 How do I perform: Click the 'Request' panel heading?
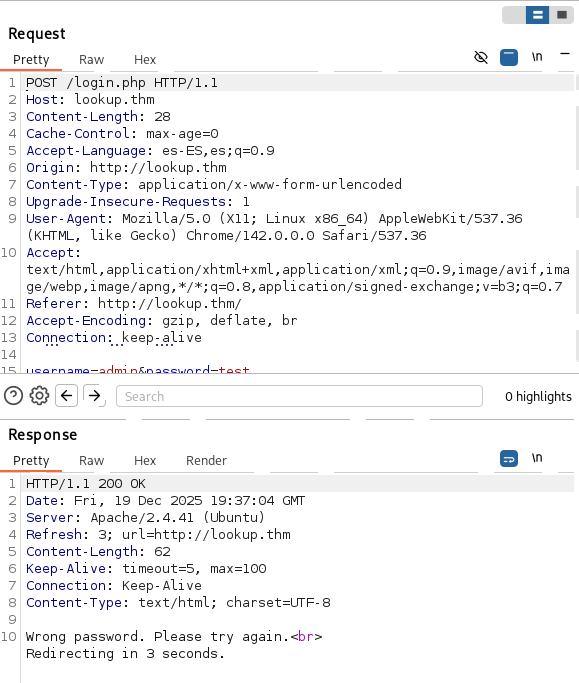tap(37, 34)
